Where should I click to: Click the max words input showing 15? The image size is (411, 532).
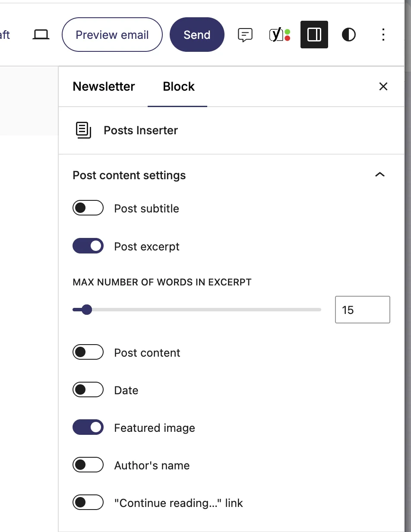click(363, 310)
